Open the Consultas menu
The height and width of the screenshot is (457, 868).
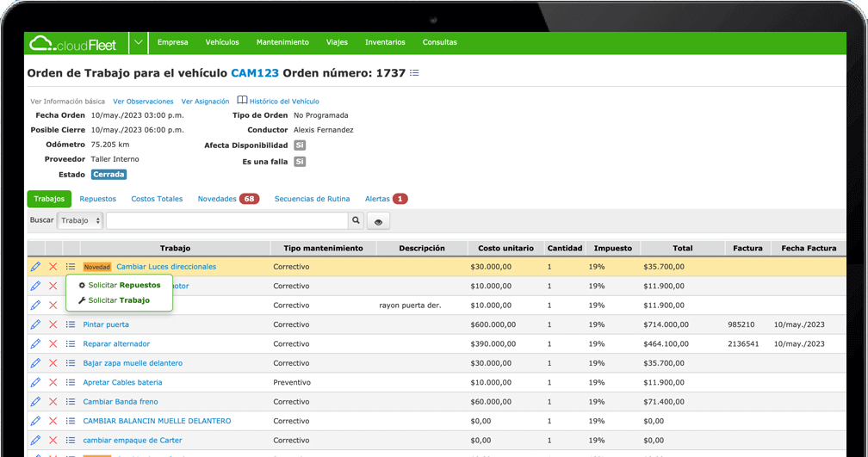[x=439, y=42]
